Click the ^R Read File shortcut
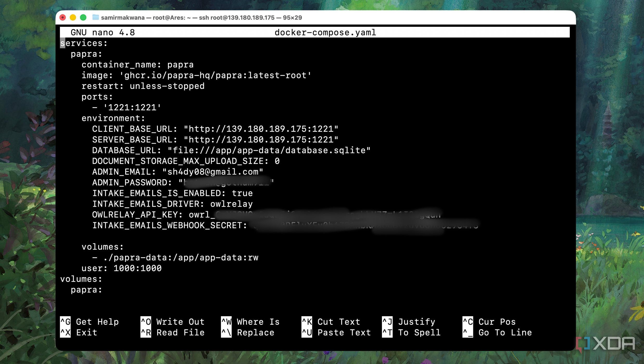 tap(173, 333)
